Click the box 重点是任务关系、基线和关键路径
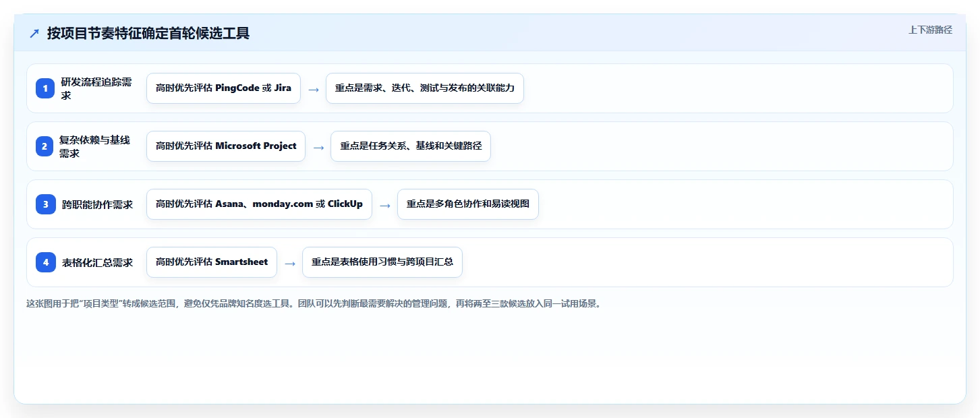The width and height of the screenshot is (980, 418). 411,146
